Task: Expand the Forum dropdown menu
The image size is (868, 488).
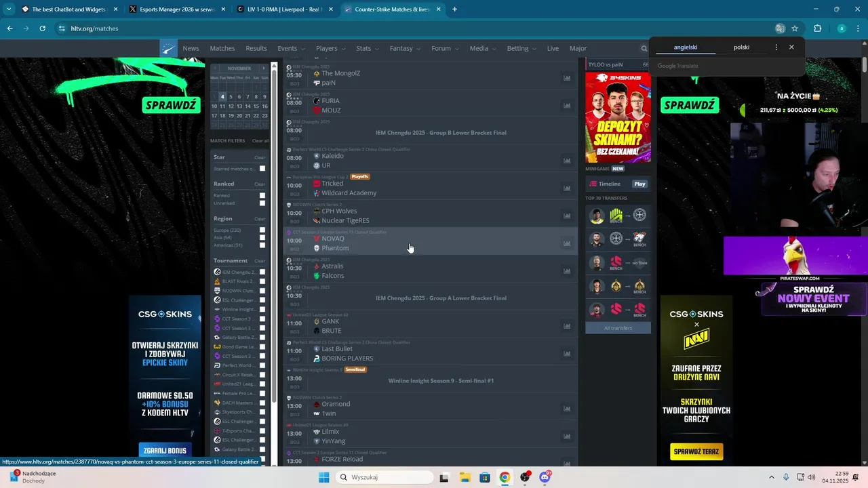Action: (x=445, y=48)
